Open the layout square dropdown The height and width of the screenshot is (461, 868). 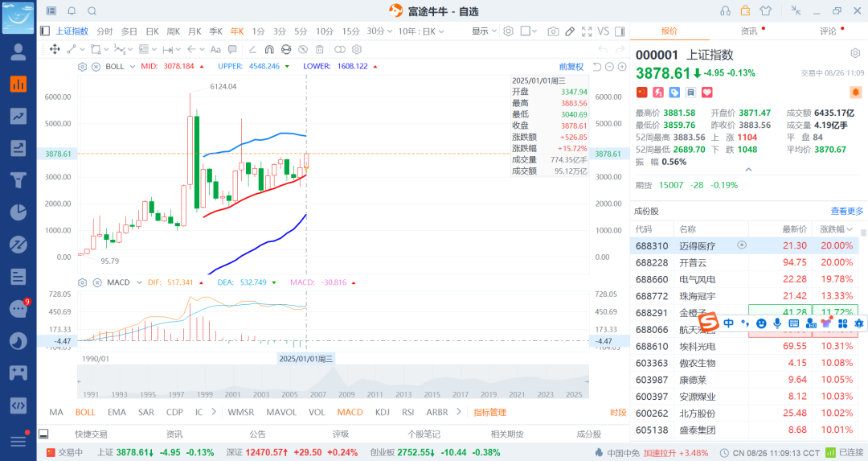click(x=529, y=31)
